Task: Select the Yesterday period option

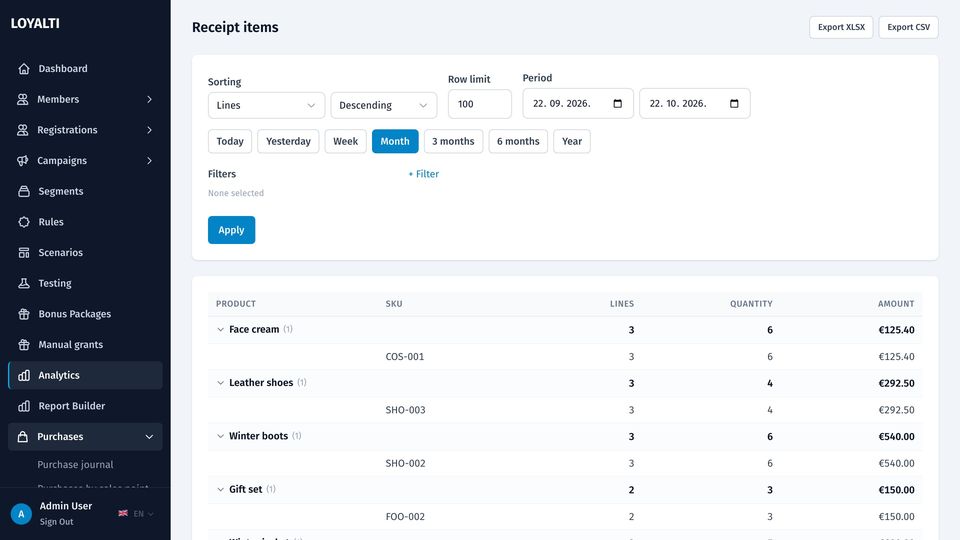Action: (288, 141)
